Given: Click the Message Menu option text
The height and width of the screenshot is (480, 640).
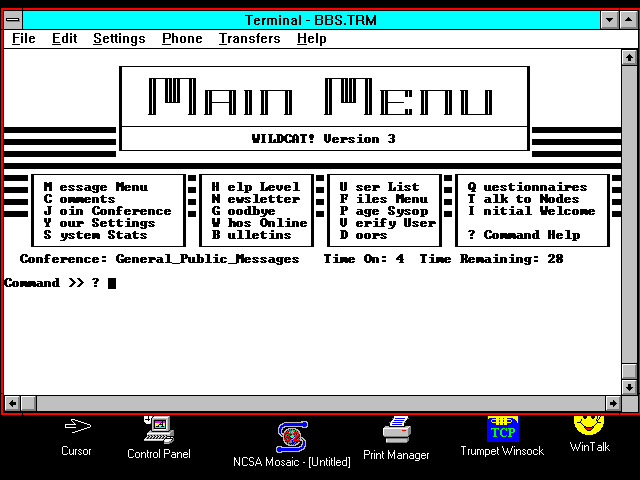Looking at the screenshot, I should pyautogui.click(x=96, y=187).
